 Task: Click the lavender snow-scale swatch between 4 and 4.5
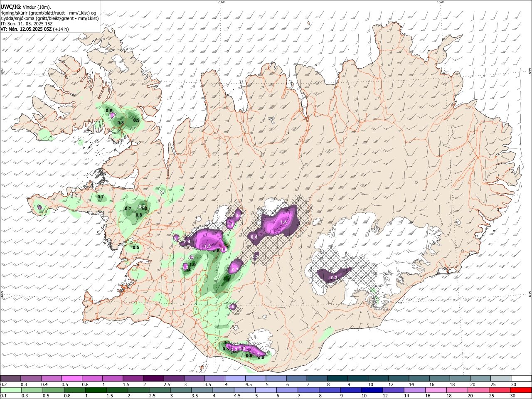tap(234, 379)
